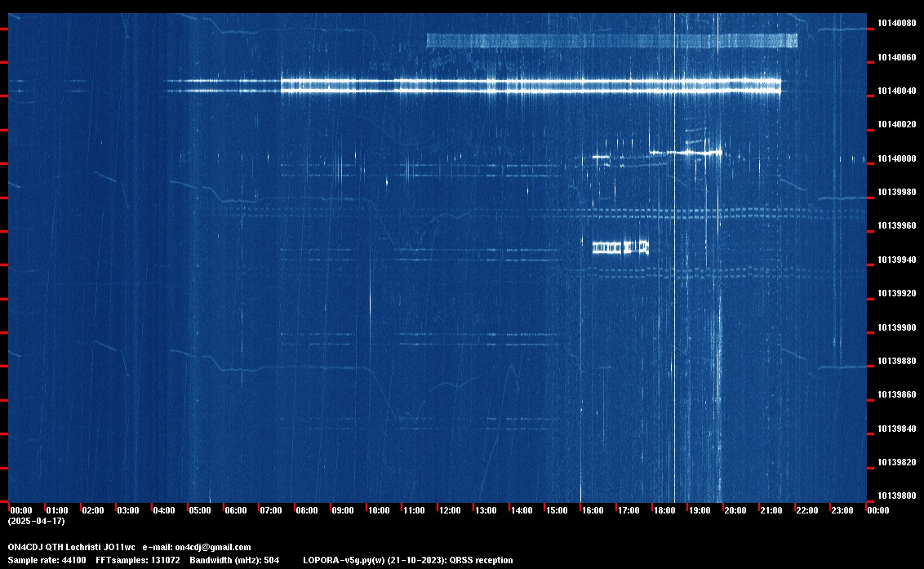This screenshot has height=569, width=924.
Task: Click the date label (2025-04-17)
Action: coord(36,521)
